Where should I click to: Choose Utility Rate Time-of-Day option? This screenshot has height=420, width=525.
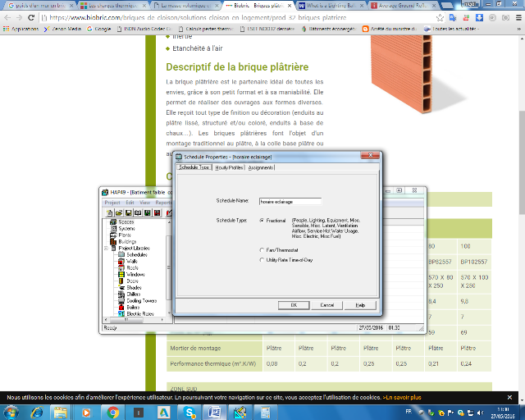tap(262, 259)
